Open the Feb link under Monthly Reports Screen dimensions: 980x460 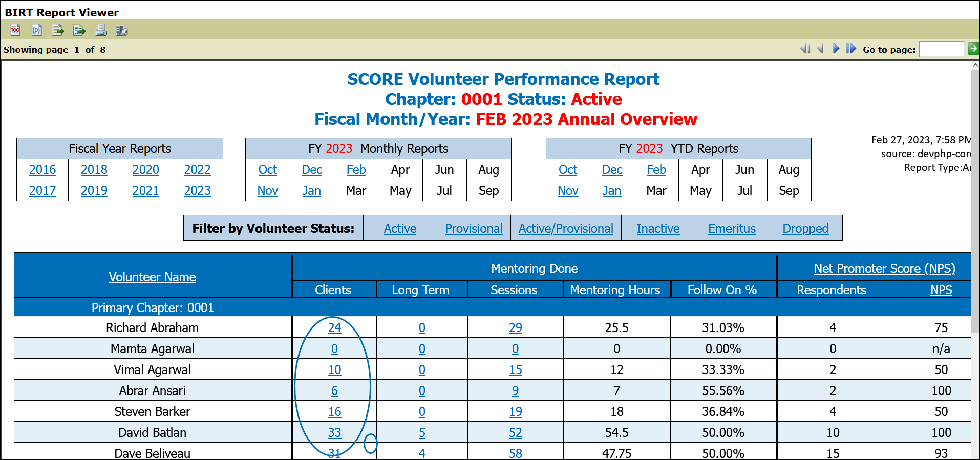point(356,169)
